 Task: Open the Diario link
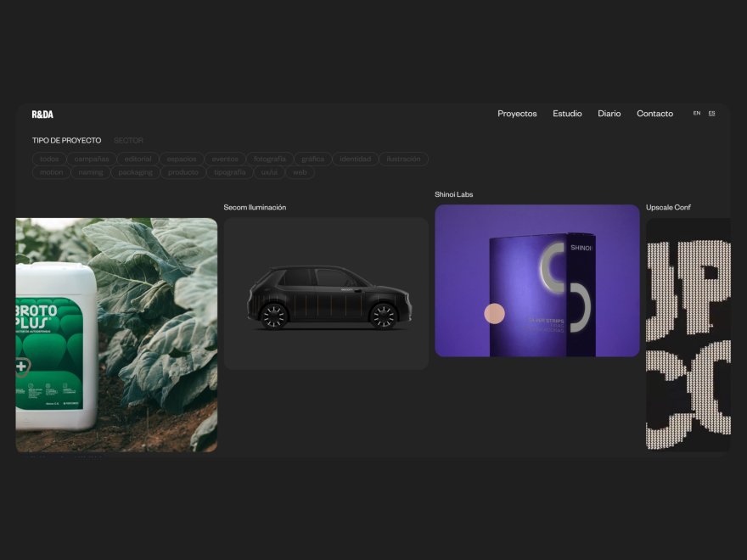[609, 114]
